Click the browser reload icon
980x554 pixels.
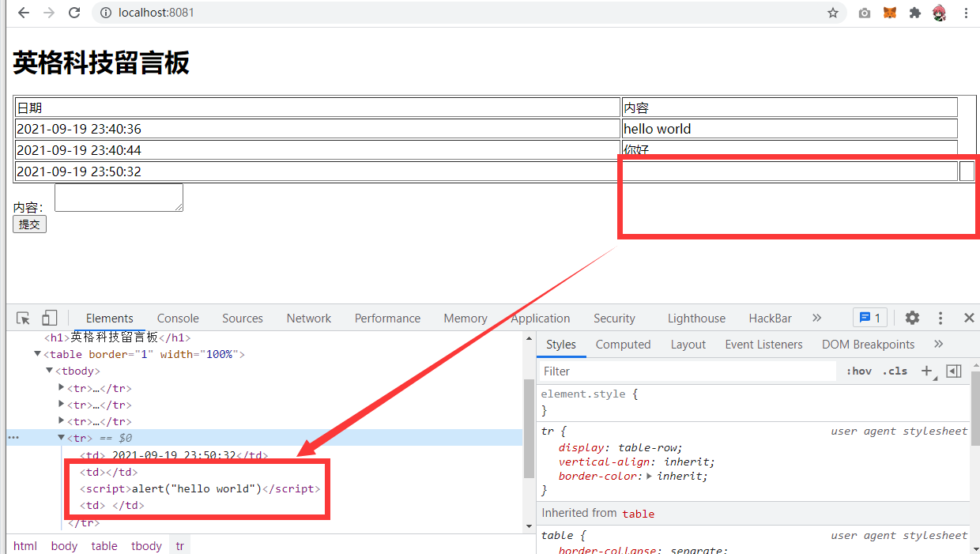pyautogui.click(x=74, y=13)
